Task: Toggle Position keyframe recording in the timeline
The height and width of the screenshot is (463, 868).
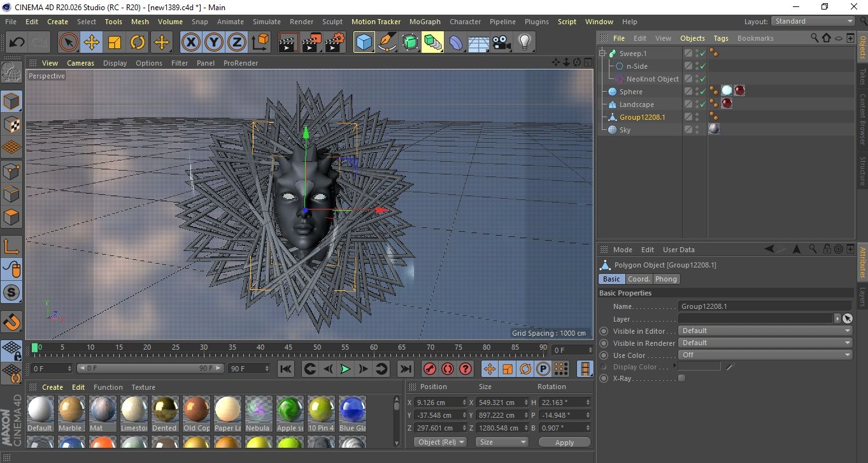Action: click(x=490, y=369)
